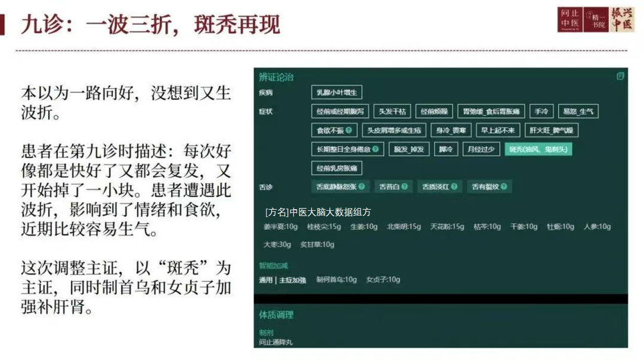Click the 桂枝尖:15g herb entry
The image size is (644, 363).
tap(324, 226)
